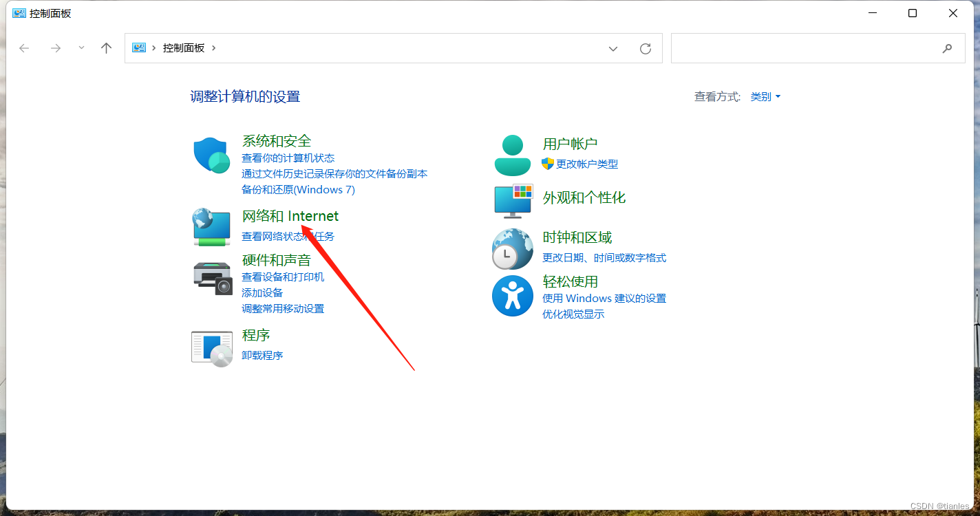Open 通过文件历史记录保存你的文件备份副本 link
This screenshot has height=516, width=980.
click(x=334, y=174)
